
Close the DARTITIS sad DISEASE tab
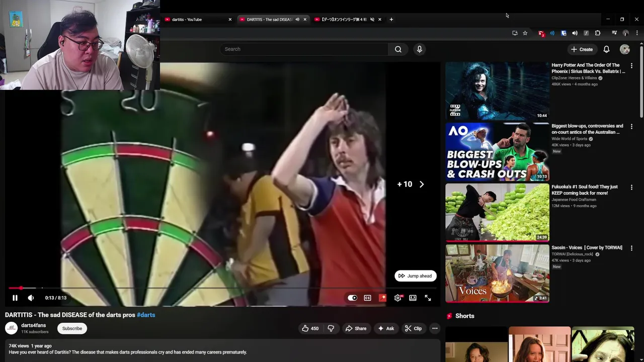[305, 20]
